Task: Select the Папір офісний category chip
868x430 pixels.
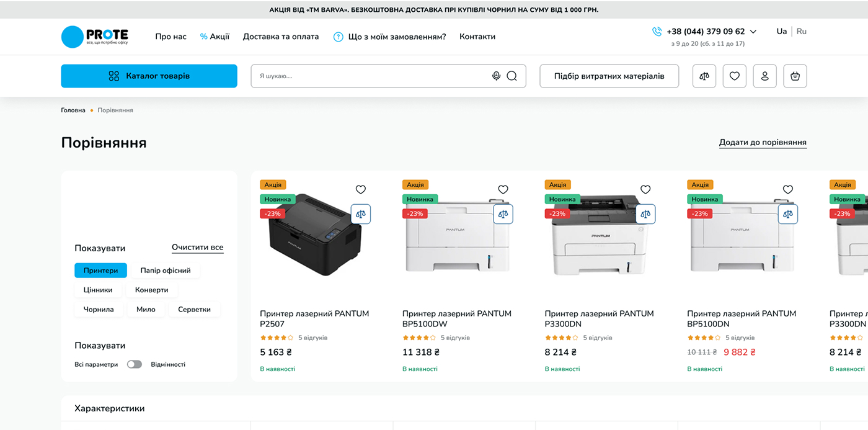Action: pyautogui.click(x=166, y=271)
